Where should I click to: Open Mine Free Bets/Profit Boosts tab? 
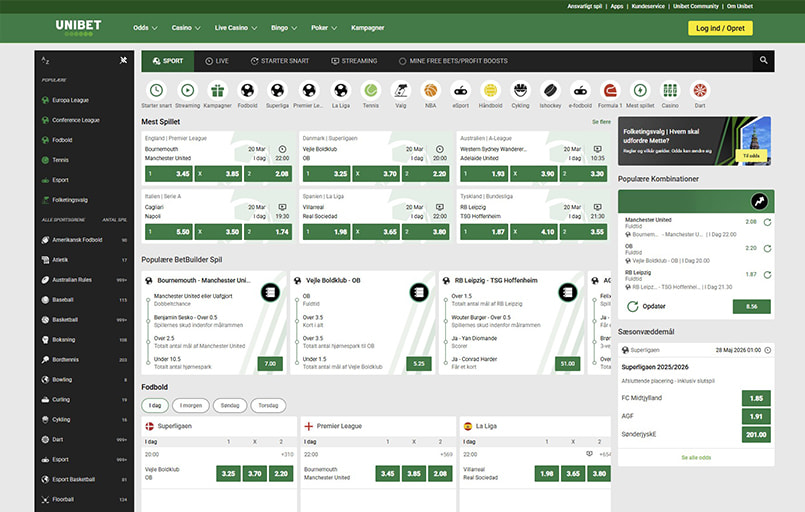(453, 61)
